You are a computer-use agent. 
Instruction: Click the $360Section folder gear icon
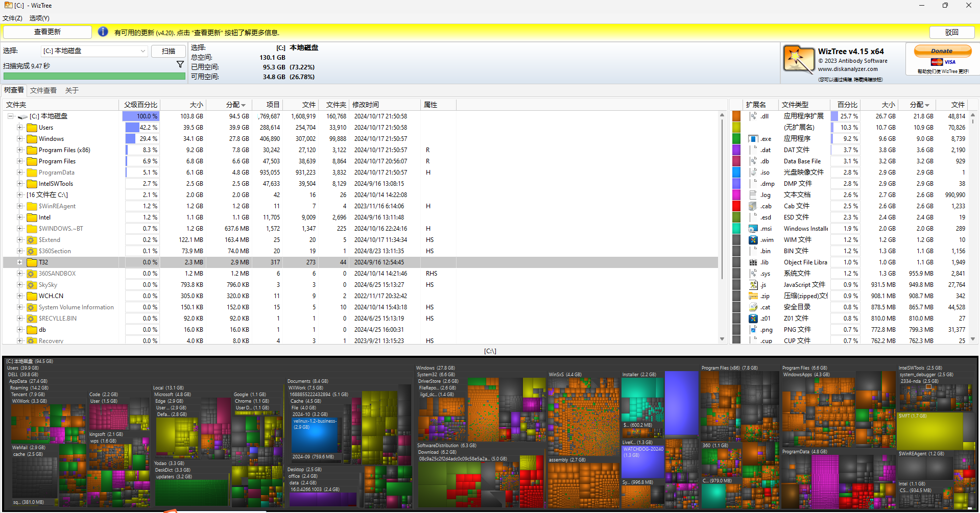(32, 251)
